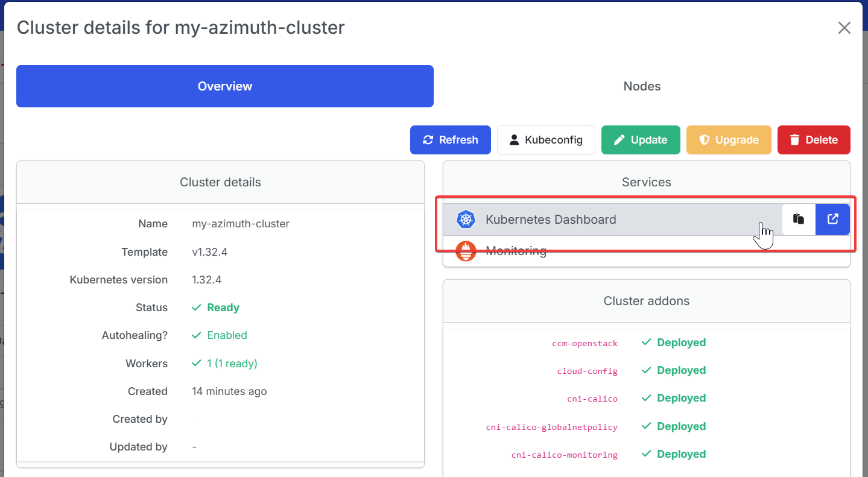868x477 pixels.
Task: Click the checkmark beside ccm-openstack Deployed
Action: point(646,343)
